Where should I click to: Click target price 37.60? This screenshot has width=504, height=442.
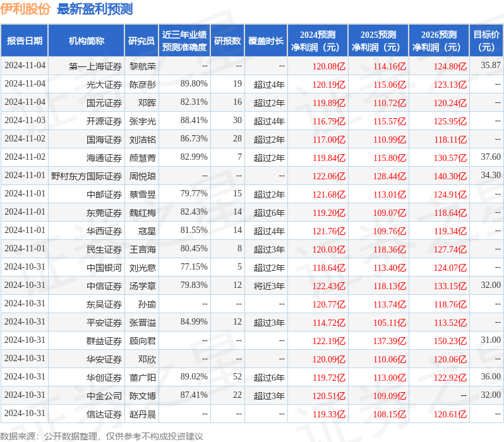(x=491, y=157)
